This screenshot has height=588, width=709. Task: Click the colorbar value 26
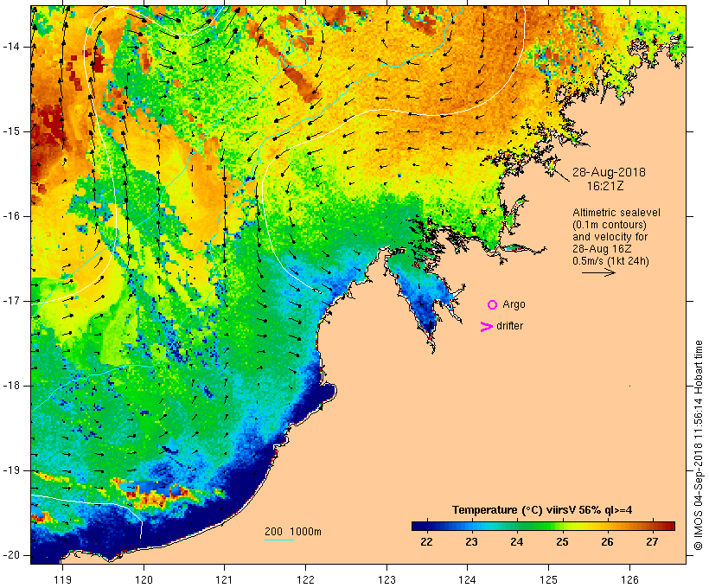tap(607, 542)
